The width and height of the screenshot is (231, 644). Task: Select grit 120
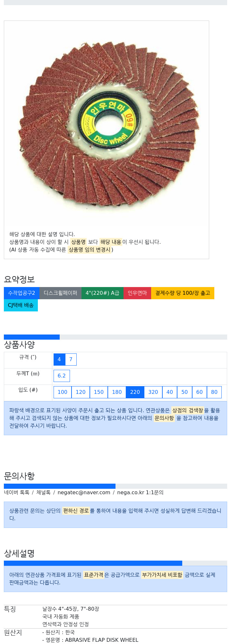[81, 392]
